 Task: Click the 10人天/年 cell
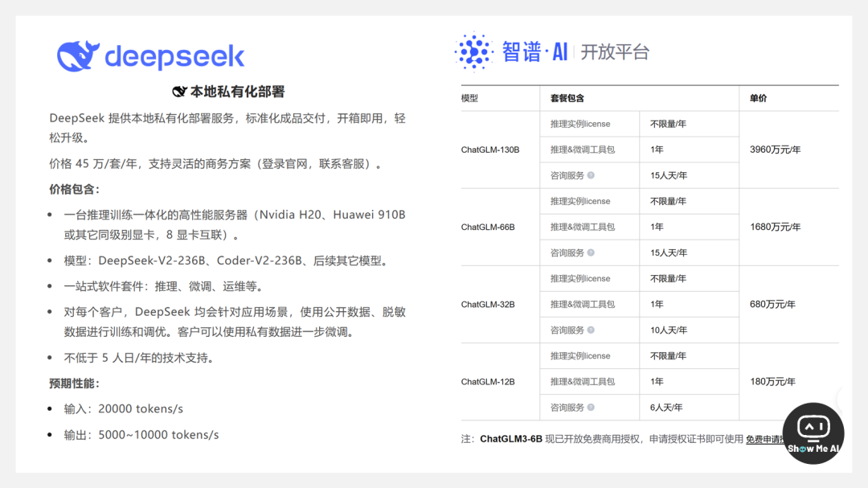[668, 330]
